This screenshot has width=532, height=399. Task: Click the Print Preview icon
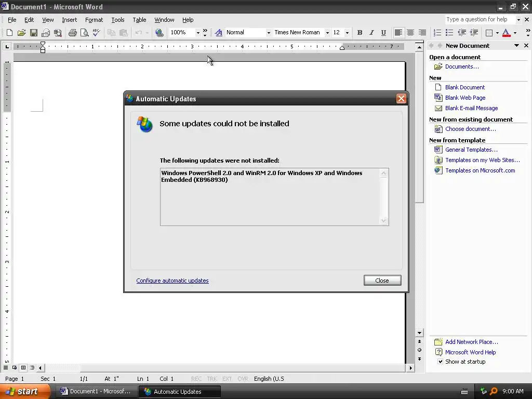(84, 33)
